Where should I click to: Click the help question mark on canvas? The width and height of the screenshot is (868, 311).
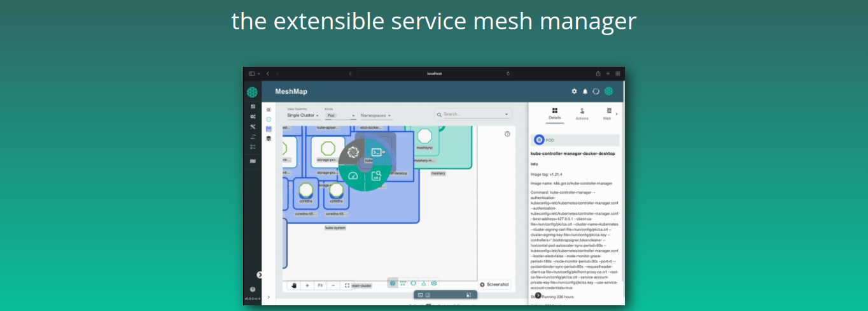(507, 134)
